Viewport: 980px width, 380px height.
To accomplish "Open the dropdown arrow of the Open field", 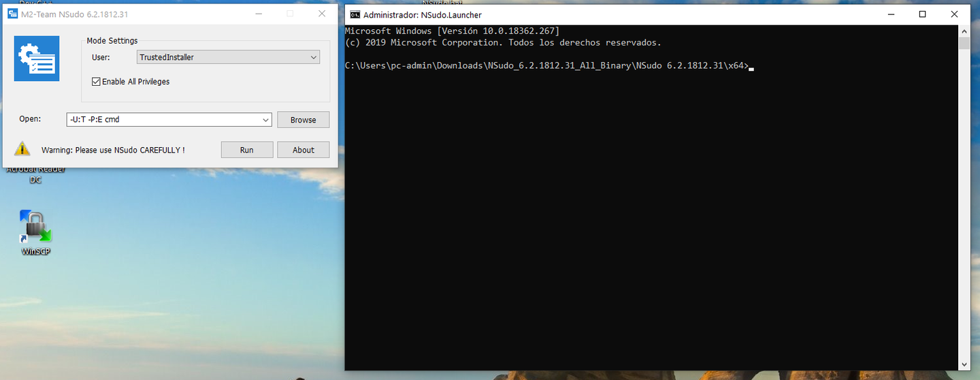I will (x=265, y=120).
